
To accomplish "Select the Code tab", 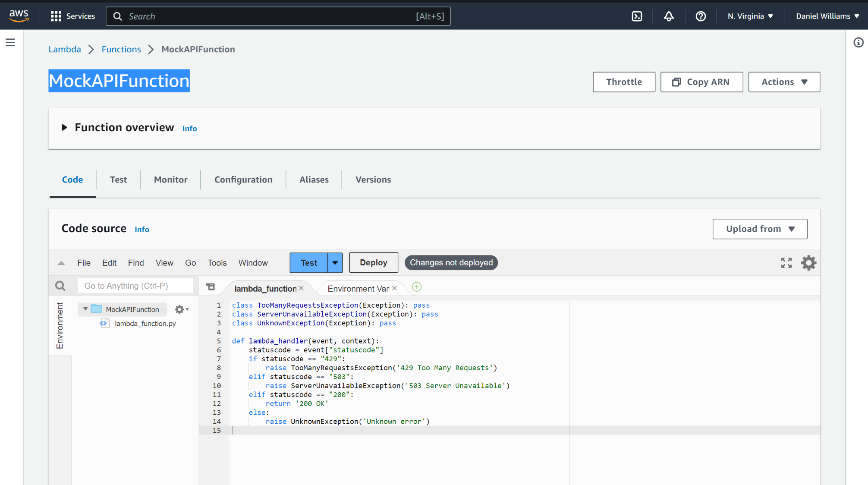I will pos(72,180).
